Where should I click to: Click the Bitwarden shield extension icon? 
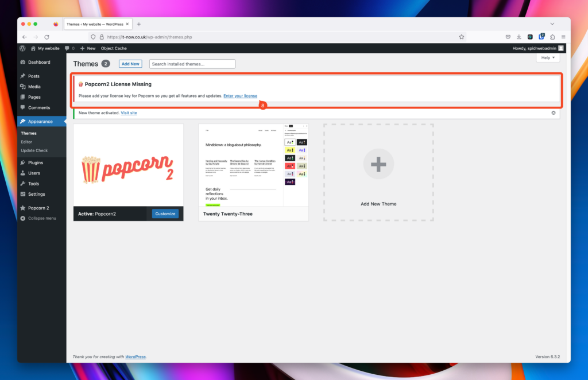pos(541,36)
